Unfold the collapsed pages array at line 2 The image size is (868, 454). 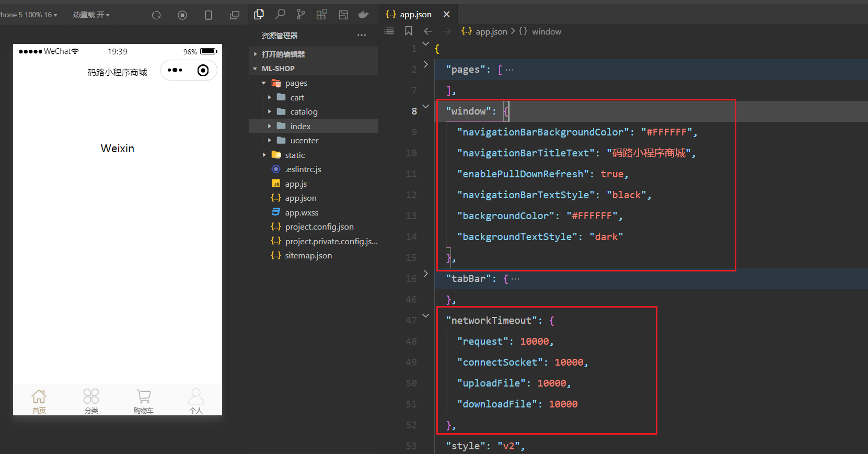click(x=426, y=64)
